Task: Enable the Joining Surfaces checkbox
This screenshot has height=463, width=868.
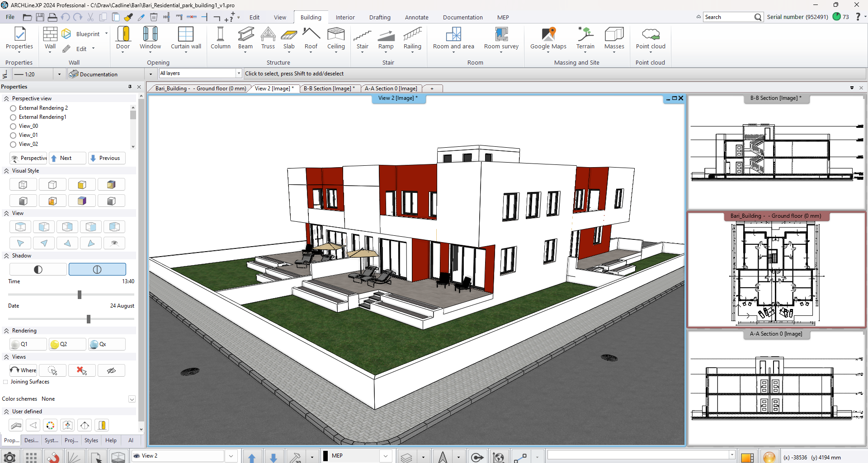Action: [x=6, y=382]
